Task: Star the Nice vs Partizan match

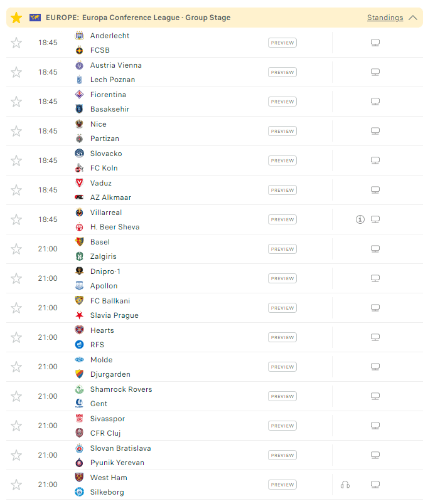Action: point(16,131)
